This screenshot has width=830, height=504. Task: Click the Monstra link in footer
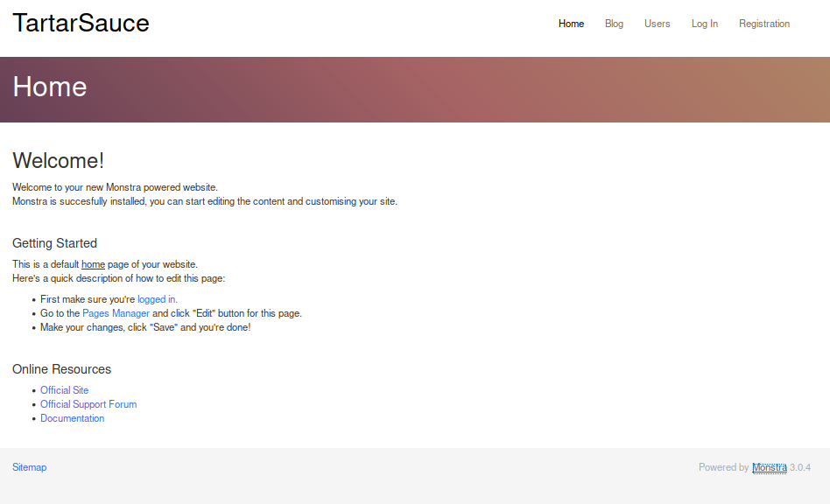click(769, 467)
